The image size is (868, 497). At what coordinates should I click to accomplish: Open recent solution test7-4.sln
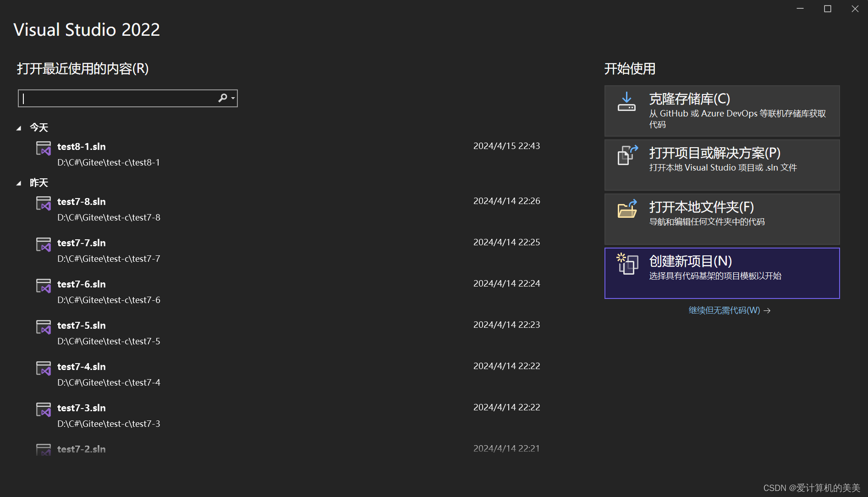coord(81,367)
